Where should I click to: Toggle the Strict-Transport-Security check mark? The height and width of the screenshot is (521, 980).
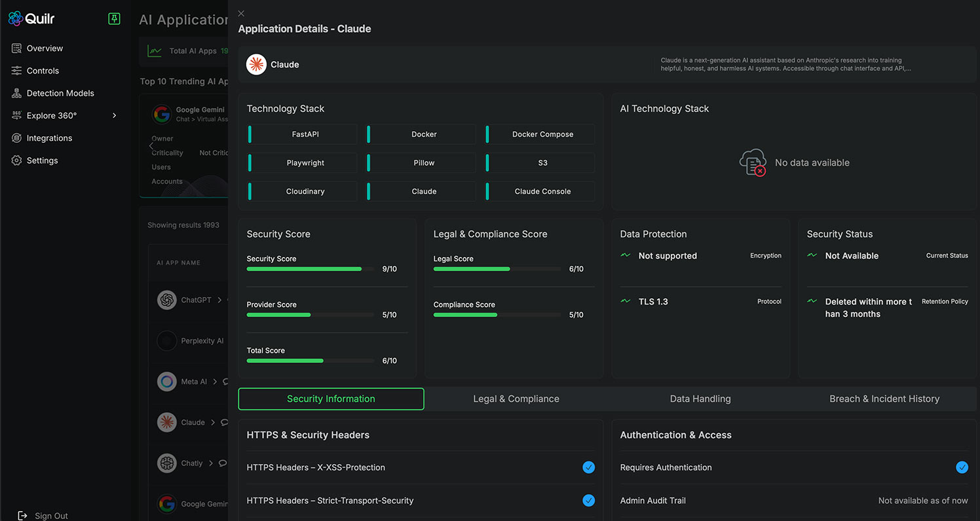tap(589, 500)
